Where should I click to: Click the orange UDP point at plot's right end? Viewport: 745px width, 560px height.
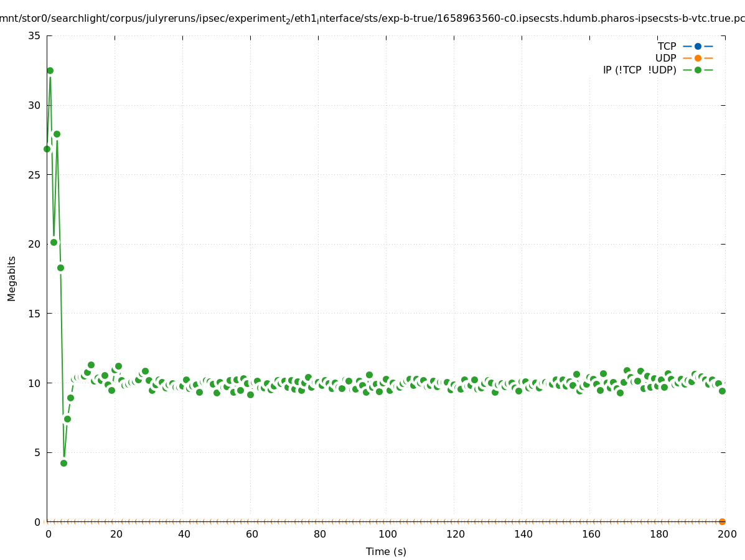(722, 521)
